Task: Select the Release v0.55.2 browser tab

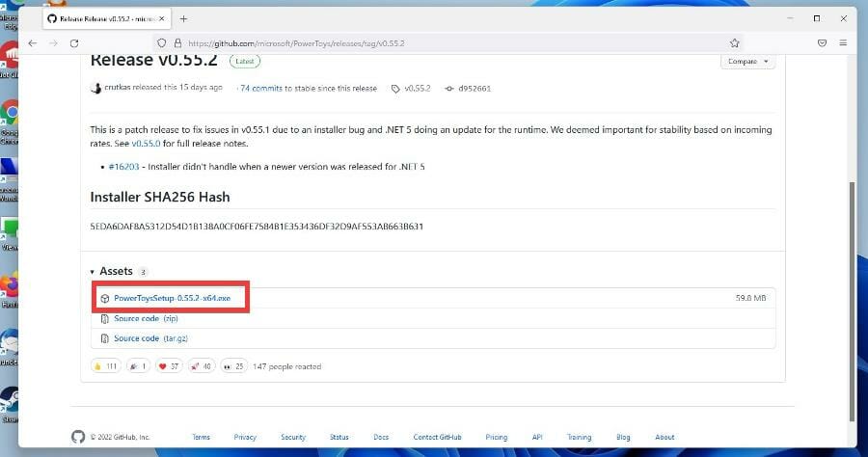Action: click(106, 19)
